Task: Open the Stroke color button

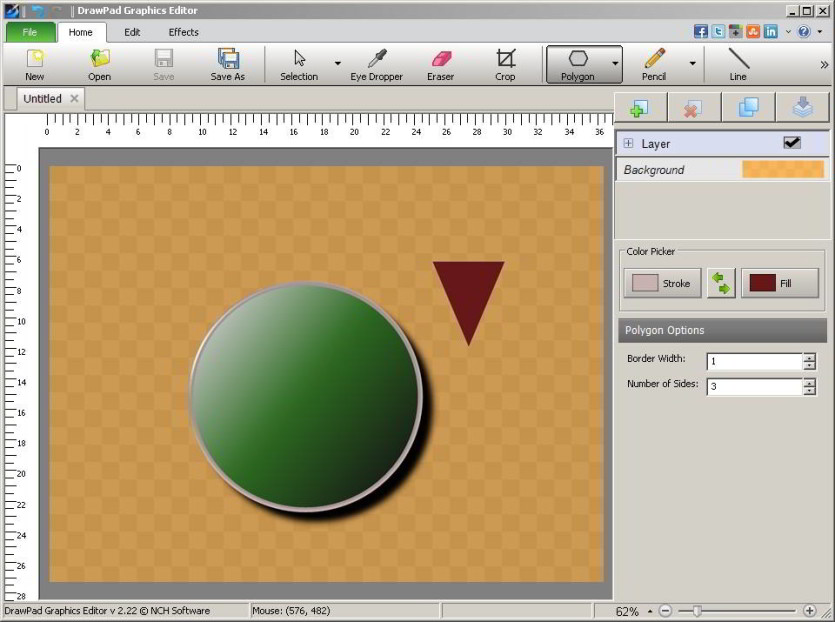Action: [662, 283]
